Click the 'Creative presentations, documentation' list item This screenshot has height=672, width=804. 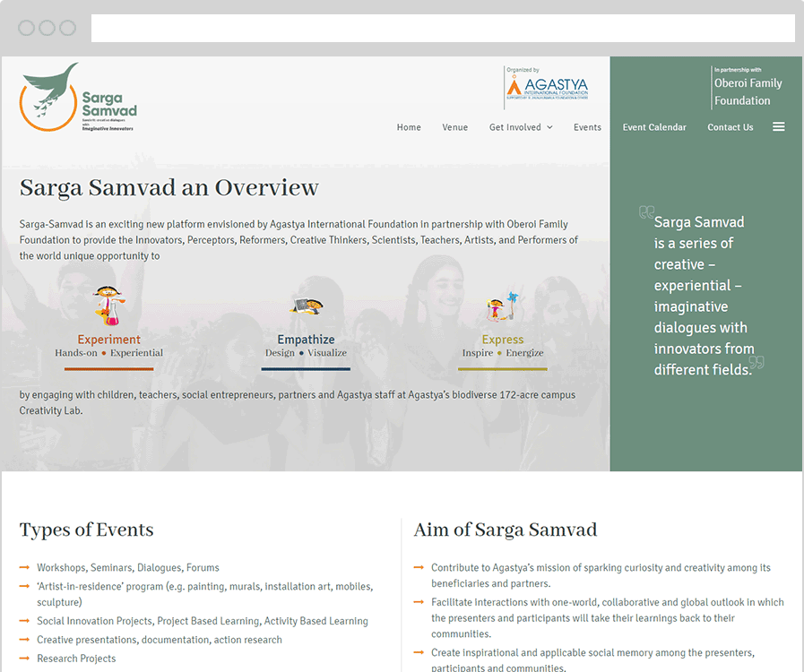pyautogui.click(x=159, y=640)
